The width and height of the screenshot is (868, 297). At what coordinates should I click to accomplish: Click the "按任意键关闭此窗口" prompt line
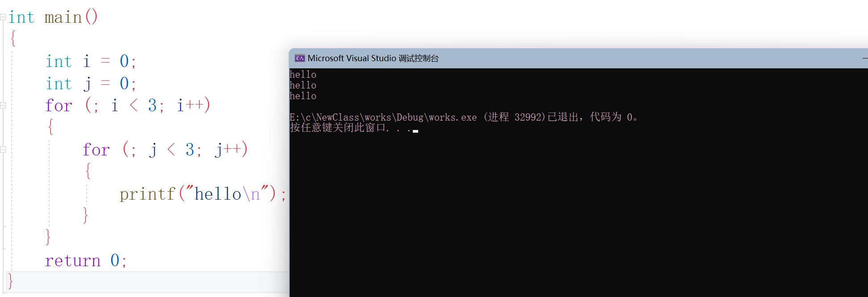click(353, 128)
